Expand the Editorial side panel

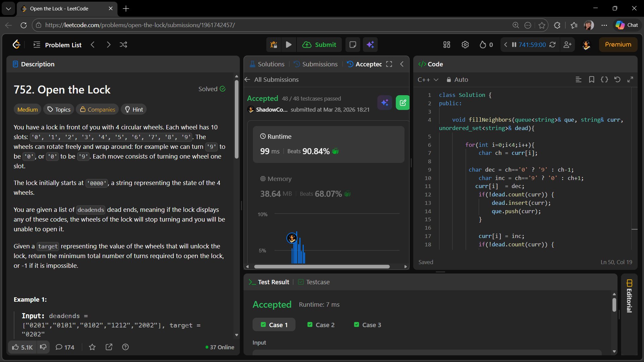click(x=629, y=296)
